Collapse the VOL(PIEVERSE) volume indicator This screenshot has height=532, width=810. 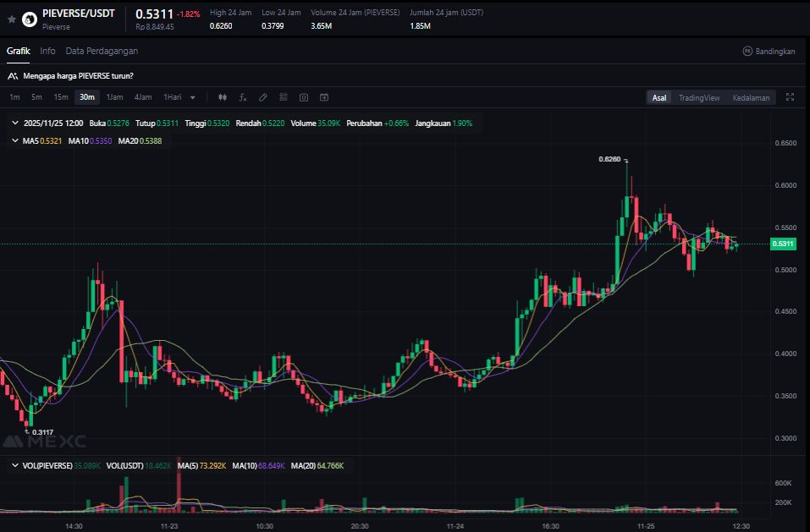[15, 465]
